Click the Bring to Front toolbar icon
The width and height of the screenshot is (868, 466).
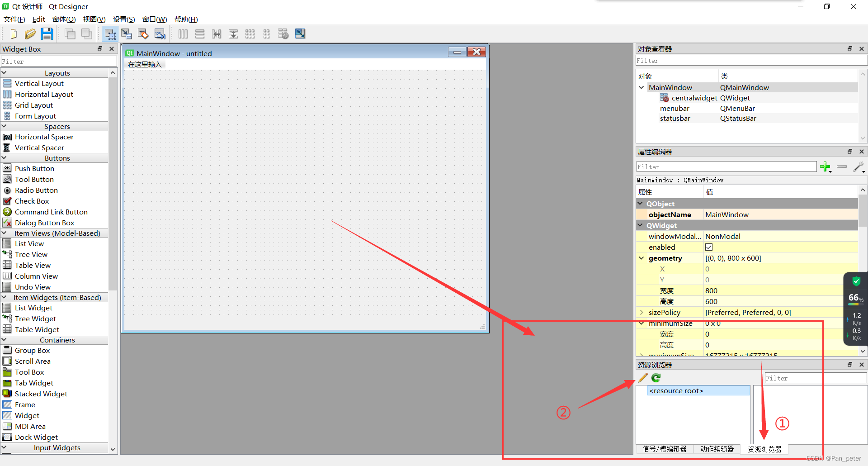[x=86, y=34]
